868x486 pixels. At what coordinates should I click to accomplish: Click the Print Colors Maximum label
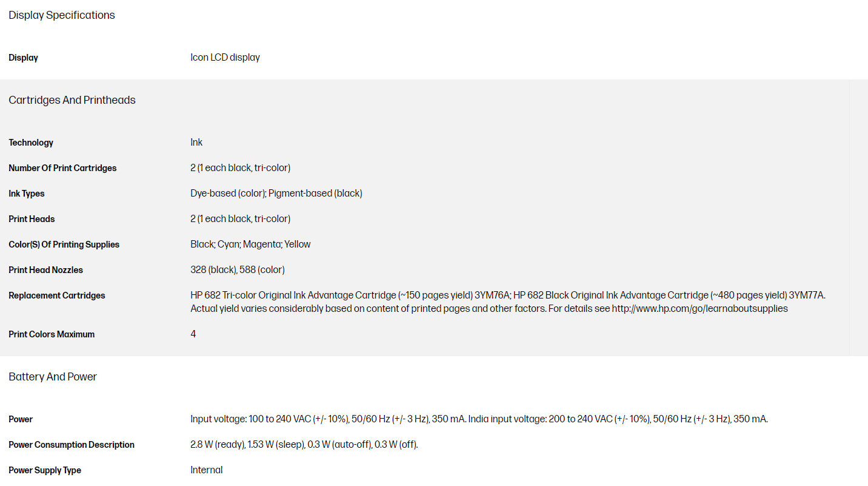(52, 334)
